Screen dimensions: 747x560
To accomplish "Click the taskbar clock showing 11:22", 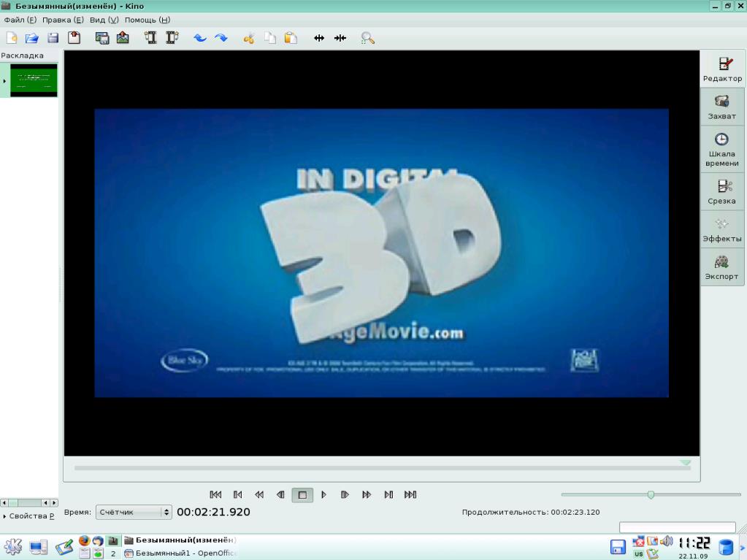I will (694, 543).
